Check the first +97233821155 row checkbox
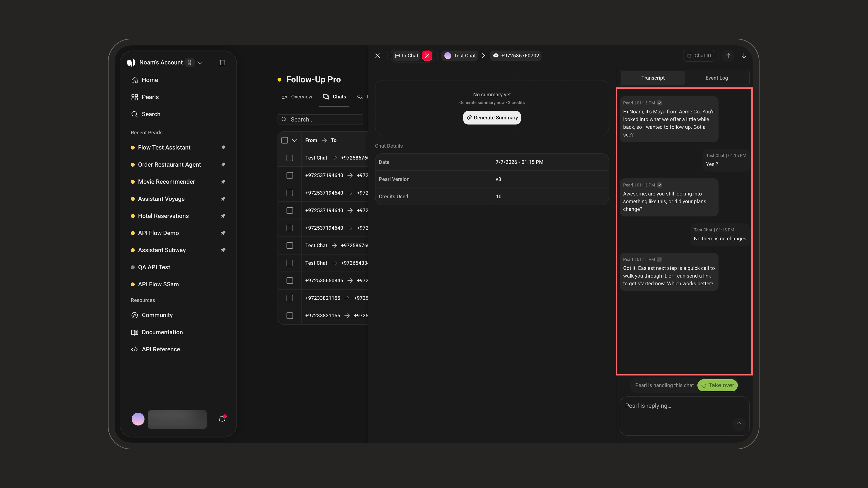The height and width of the screenshot is (488, 868). [290, 298]
